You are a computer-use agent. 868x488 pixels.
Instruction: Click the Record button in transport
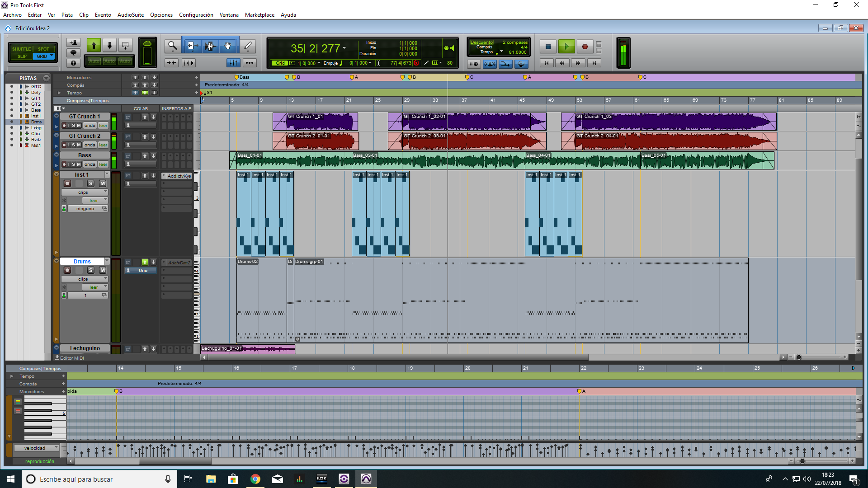coord(585,47)
